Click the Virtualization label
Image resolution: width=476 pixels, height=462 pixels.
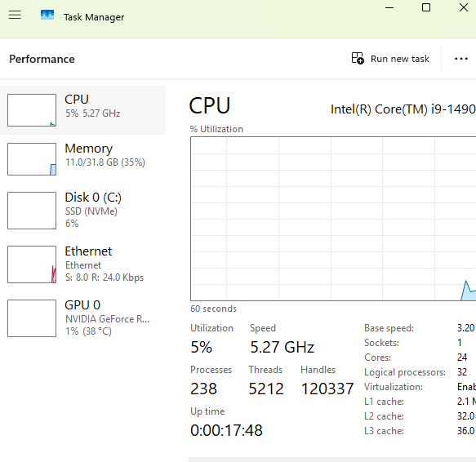tap(394, 387)
